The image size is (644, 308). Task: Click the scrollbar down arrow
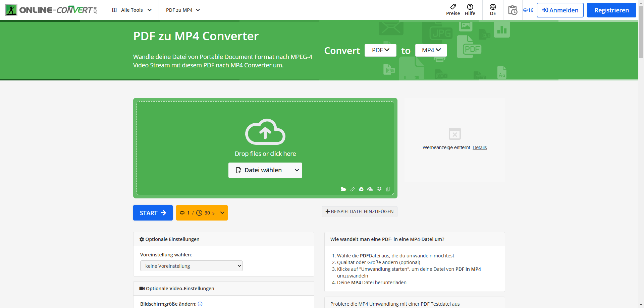(641, 305)
